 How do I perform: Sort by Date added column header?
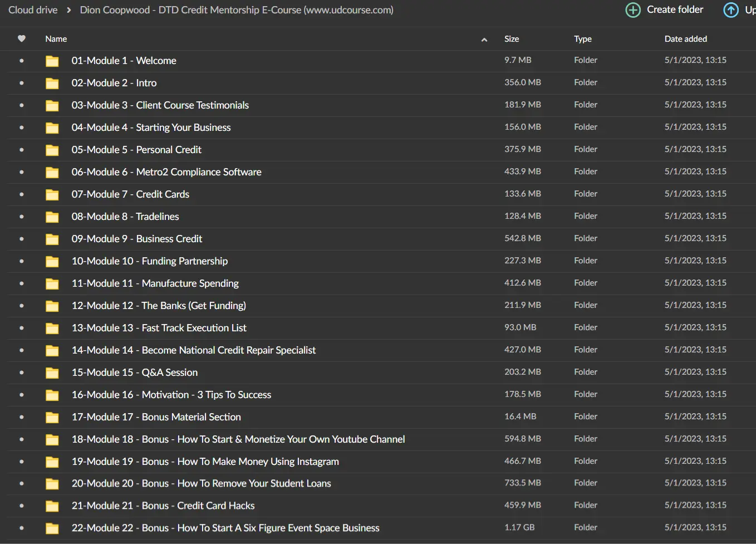[x=685, y=39]
